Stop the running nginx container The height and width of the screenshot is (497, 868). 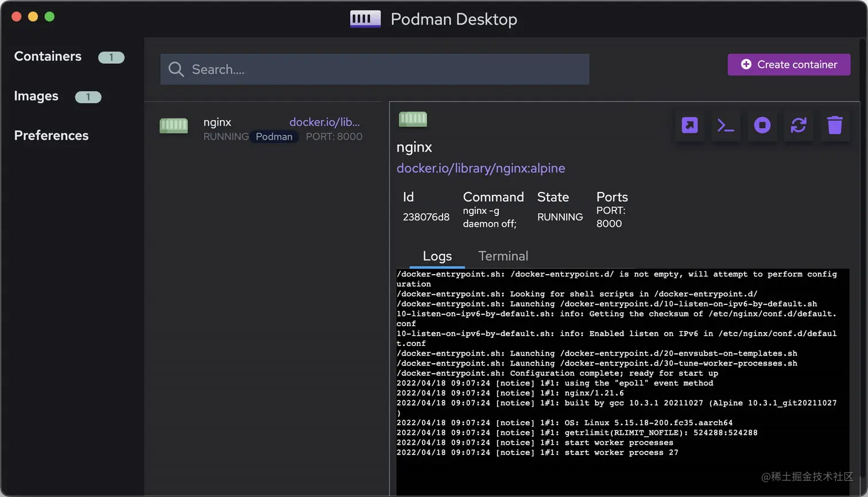tap(762, 125)
